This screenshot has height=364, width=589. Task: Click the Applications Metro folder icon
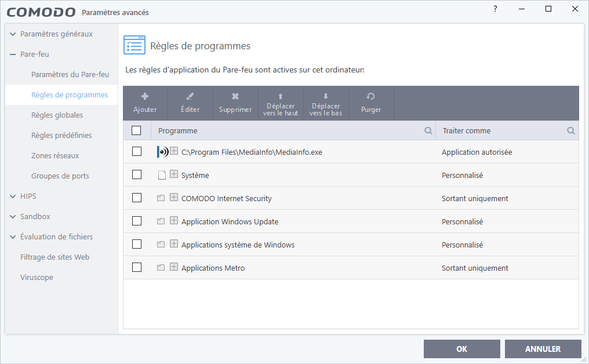tap(161, 267)
